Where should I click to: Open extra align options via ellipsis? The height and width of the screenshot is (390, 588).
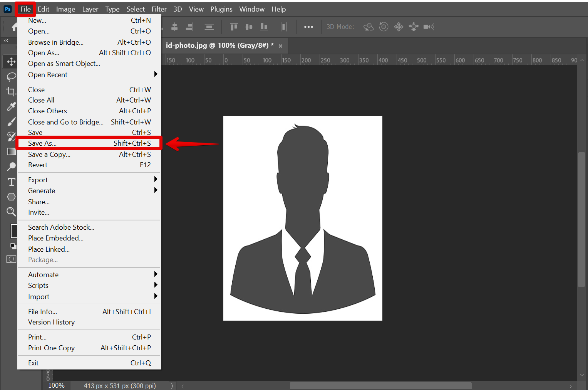[308, 27]
